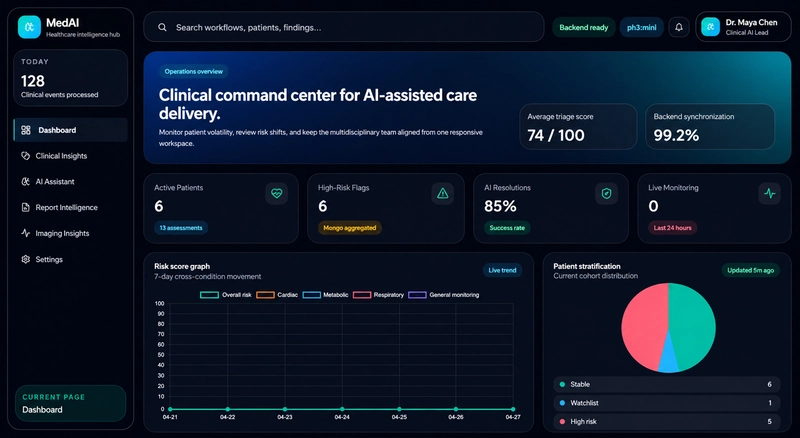Click the Today 128 clinical events card
This screenshot has width=800, height=438.
pyautogui.click(x=70, y=78)
